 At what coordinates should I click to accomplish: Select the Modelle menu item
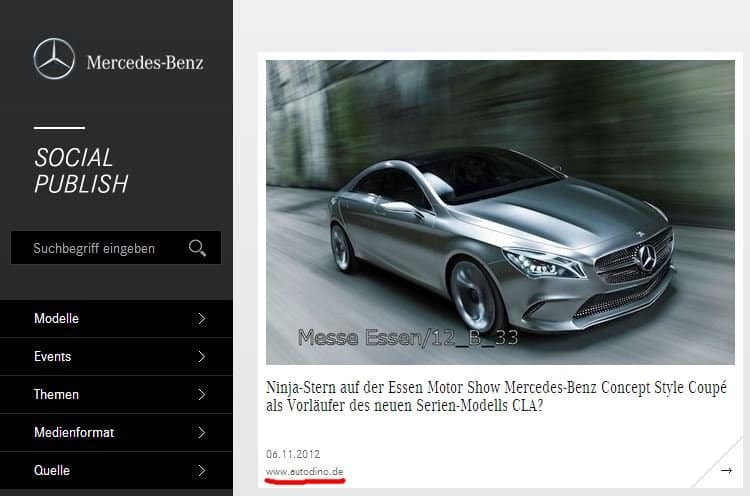coord(56,319)
